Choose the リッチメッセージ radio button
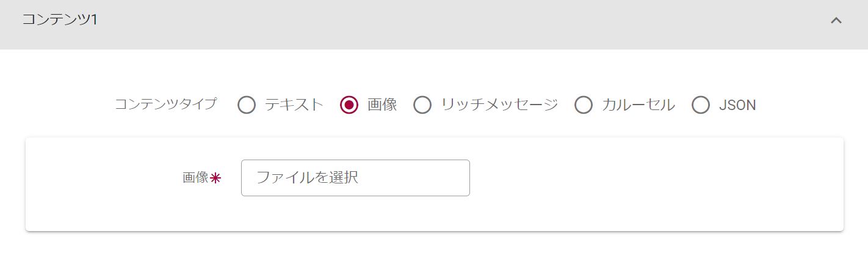Screen dimensions: 868x258 pos(422,105)
